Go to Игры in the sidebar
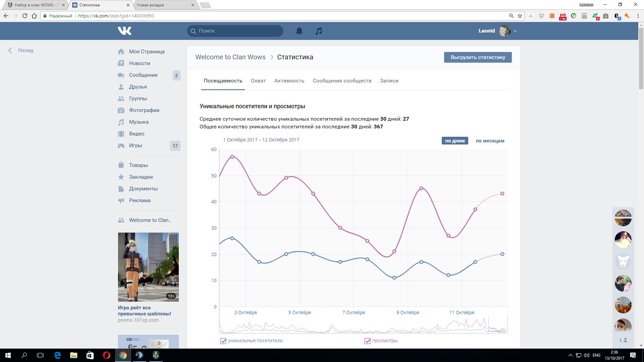644x362 pixels. [136, 145]
